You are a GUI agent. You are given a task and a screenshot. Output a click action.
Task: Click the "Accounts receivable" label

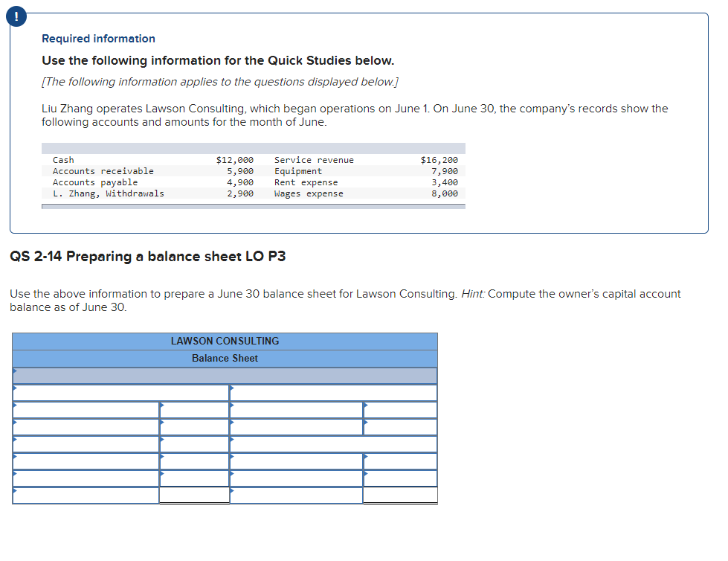click(103, 171)
